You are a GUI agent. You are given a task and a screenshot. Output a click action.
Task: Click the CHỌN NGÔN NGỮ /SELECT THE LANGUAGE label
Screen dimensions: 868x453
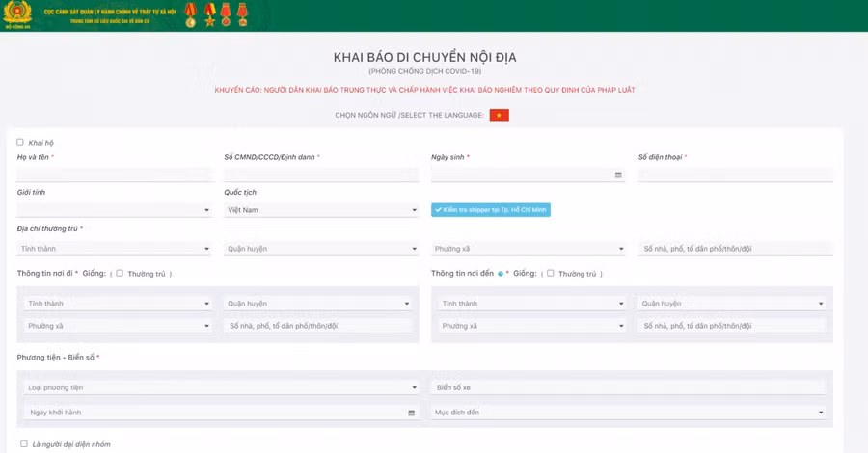(409, 115)
